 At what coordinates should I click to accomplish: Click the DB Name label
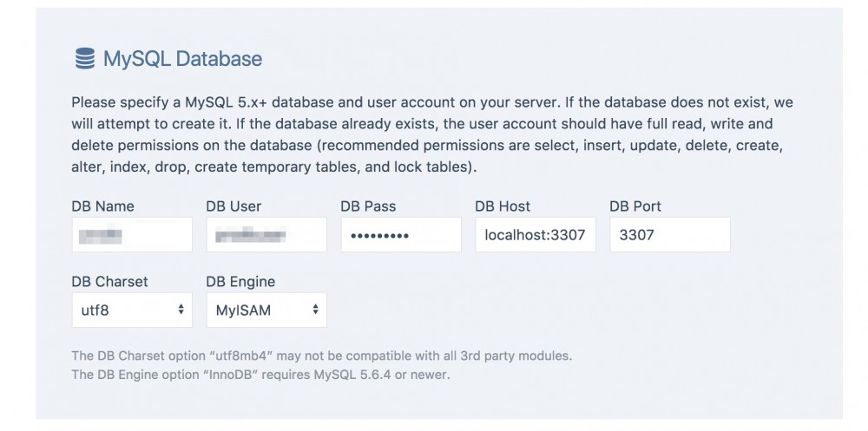102,206
